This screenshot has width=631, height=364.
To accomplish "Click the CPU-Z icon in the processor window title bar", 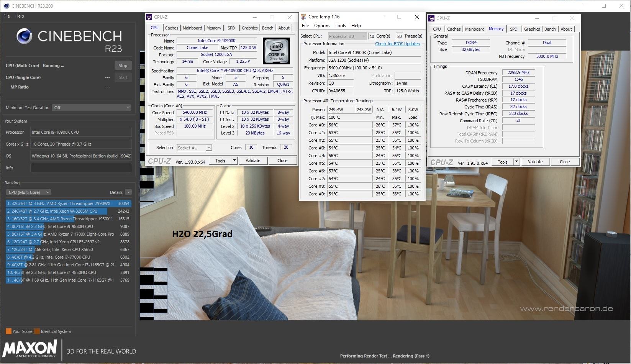I will 149,17.
